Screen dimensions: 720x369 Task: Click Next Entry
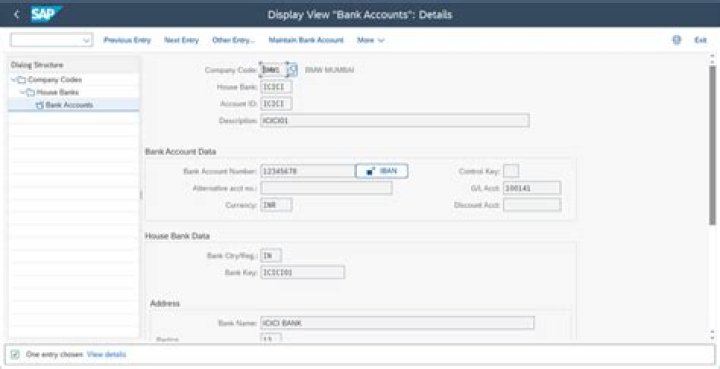pyautogui.click(x=181, y=40)
